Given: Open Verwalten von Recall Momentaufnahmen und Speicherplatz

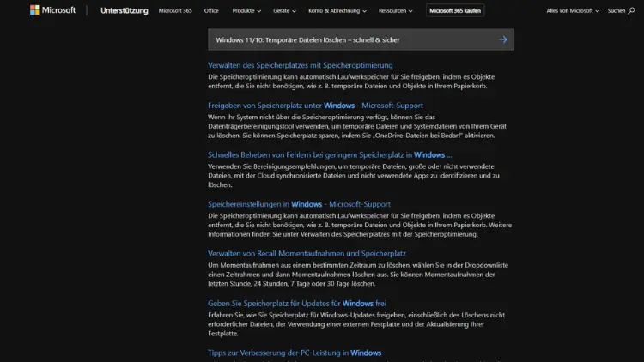Looking at the screenshot, I should (x=307, y=254).
